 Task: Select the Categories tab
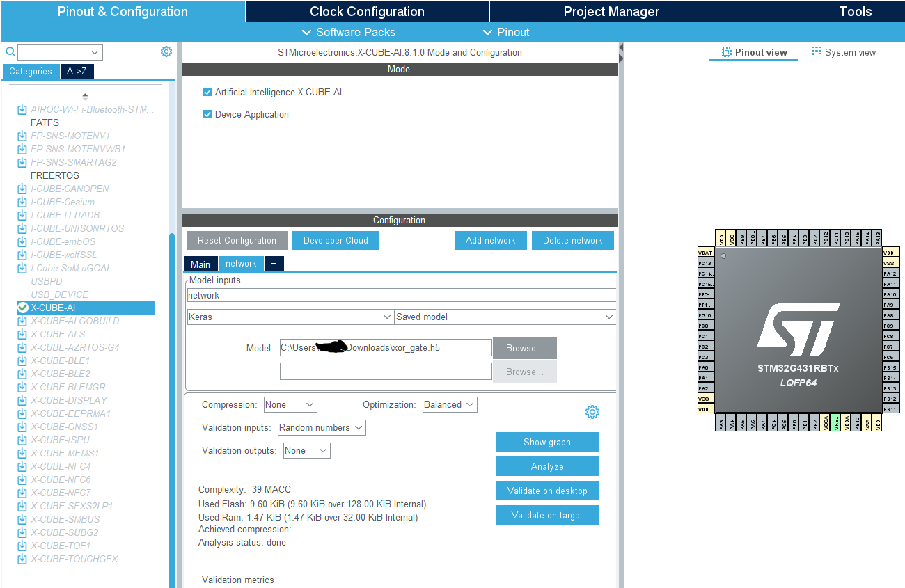click(x=31, y=71)
